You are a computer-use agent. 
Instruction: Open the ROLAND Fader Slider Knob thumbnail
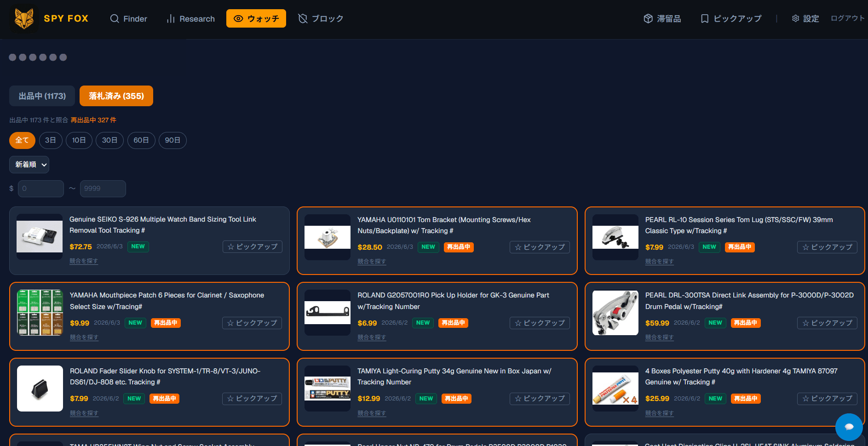pyautogui.click(x=40, y=389)
